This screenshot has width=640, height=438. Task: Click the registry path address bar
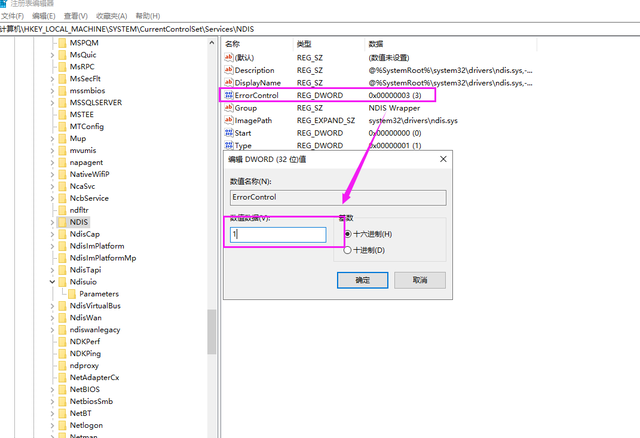[320, 29]
